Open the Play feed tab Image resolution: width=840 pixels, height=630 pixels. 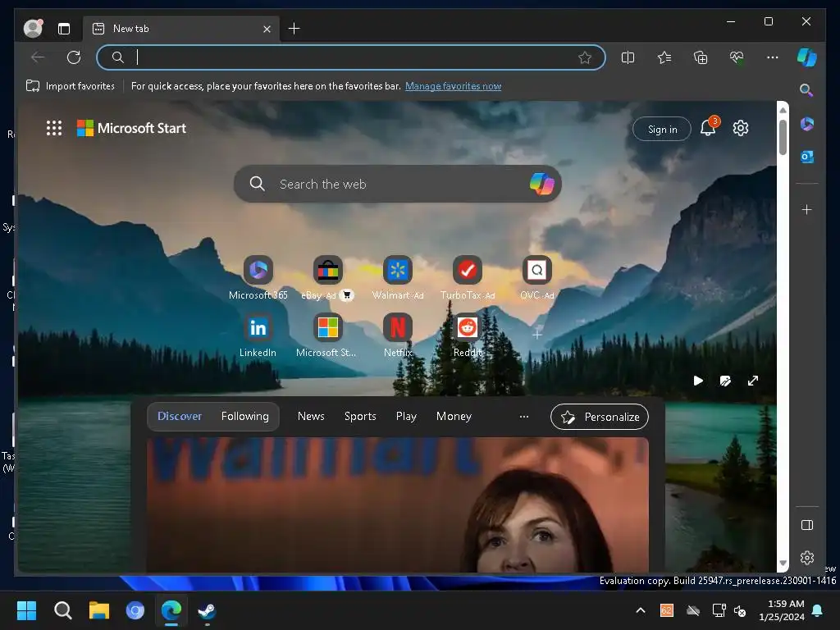point(406,416)
